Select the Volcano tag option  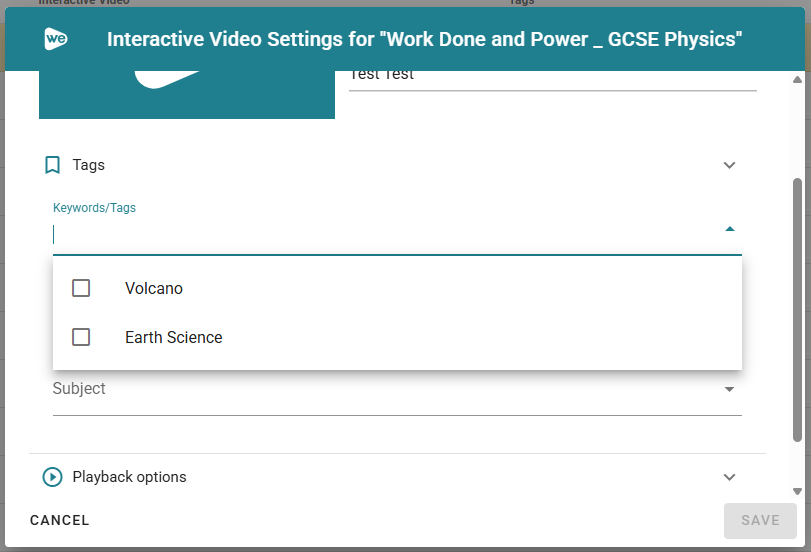tap(154, 288)
